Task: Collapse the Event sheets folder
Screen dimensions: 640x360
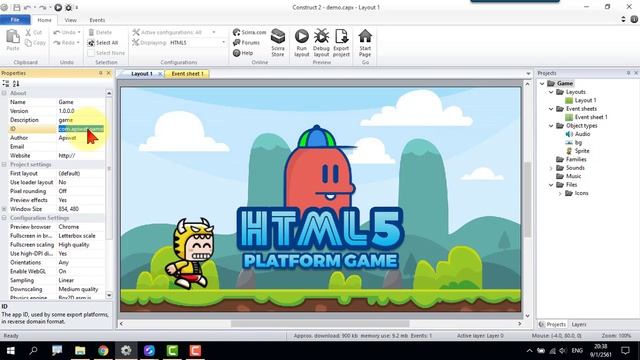Action: pyautogui.click(x=551, y=109)
